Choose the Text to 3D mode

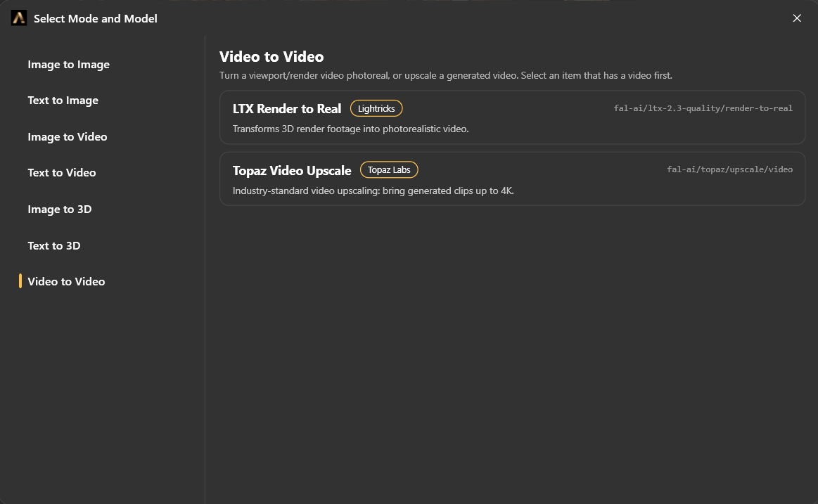[x=53, y=245]
